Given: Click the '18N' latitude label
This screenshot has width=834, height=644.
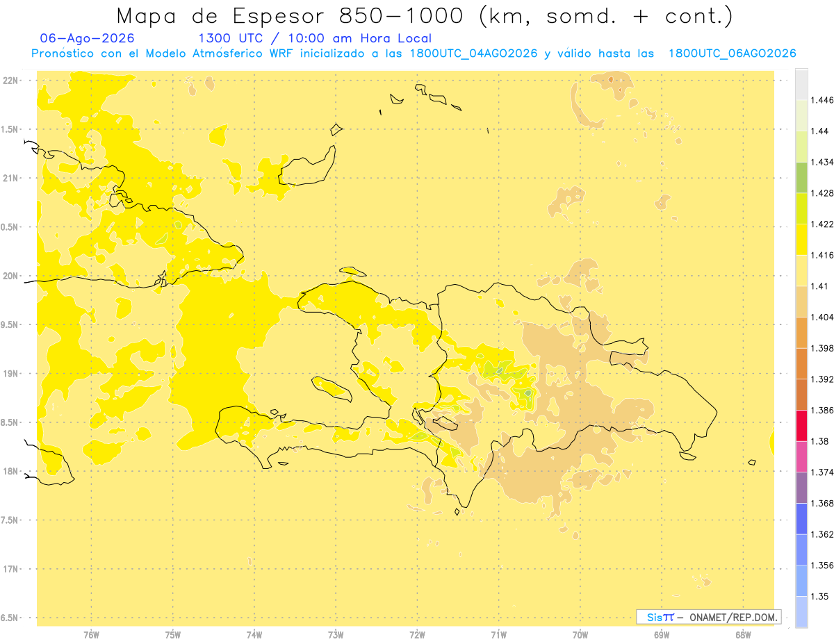Looking at the screenshot, I should (12, 471).
